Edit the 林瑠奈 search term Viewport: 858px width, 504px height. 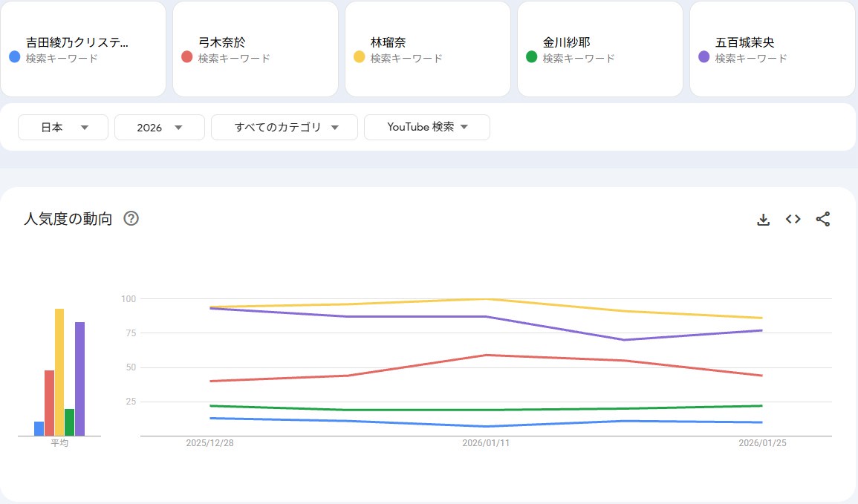coord(428,49)
